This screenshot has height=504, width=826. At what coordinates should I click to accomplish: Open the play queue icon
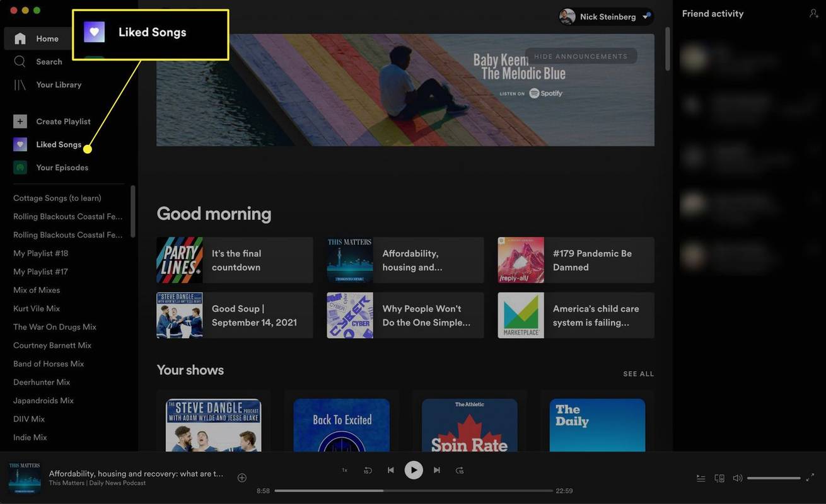(701, 478)
